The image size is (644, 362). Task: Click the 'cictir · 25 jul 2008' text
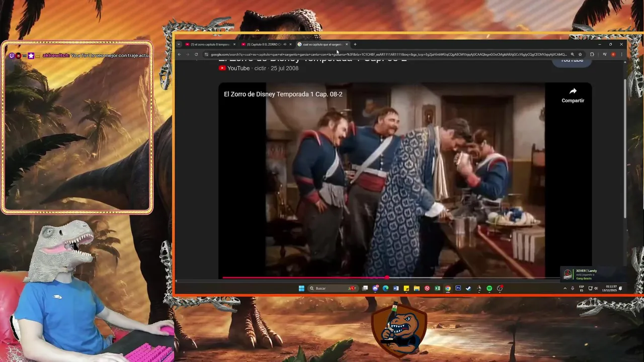276,68
